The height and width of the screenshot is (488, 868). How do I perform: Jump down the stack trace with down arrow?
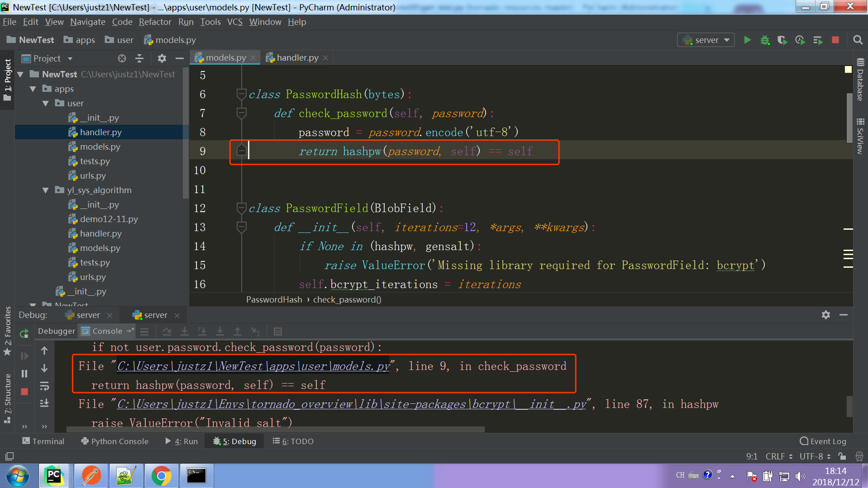pos(44,368)
